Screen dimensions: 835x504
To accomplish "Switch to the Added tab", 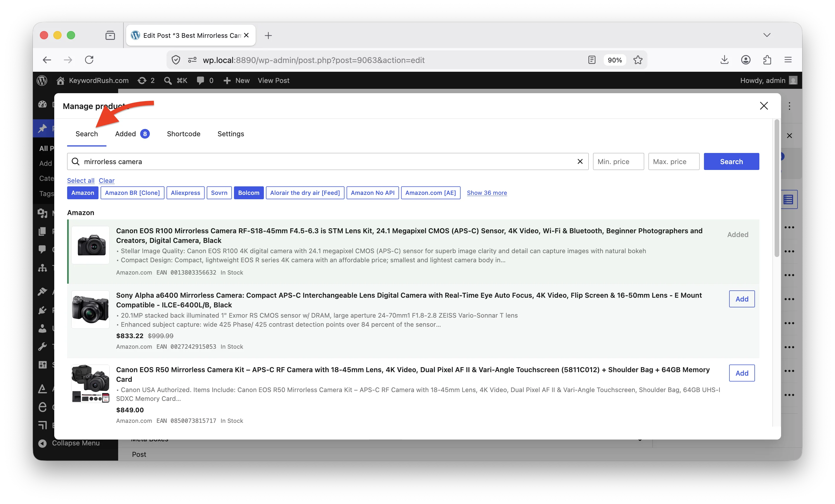I will [x=132, y=134].
